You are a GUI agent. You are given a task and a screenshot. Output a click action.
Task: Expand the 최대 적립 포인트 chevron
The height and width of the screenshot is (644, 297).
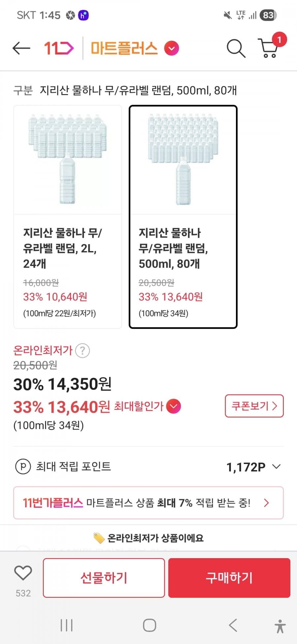[x=276, y=467]
